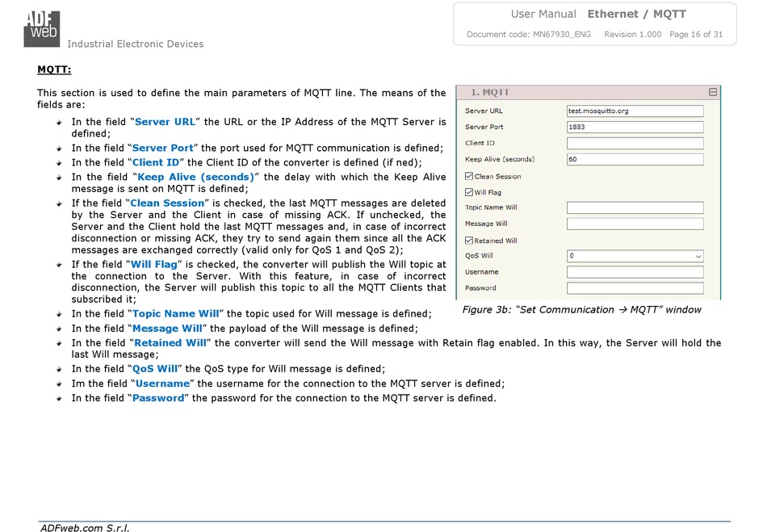
Task: Click the blue "Clean Session" term in text
Action: 167,203
